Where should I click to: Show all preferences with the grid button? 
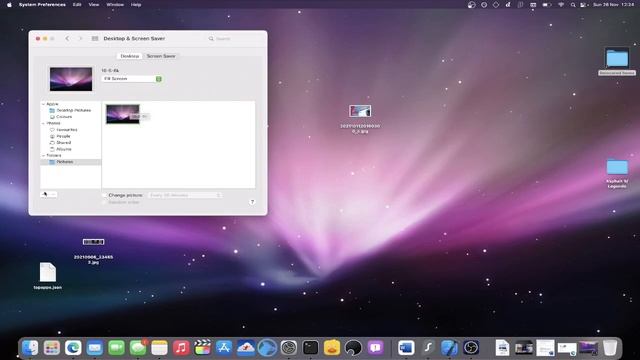tap(95, 38)
